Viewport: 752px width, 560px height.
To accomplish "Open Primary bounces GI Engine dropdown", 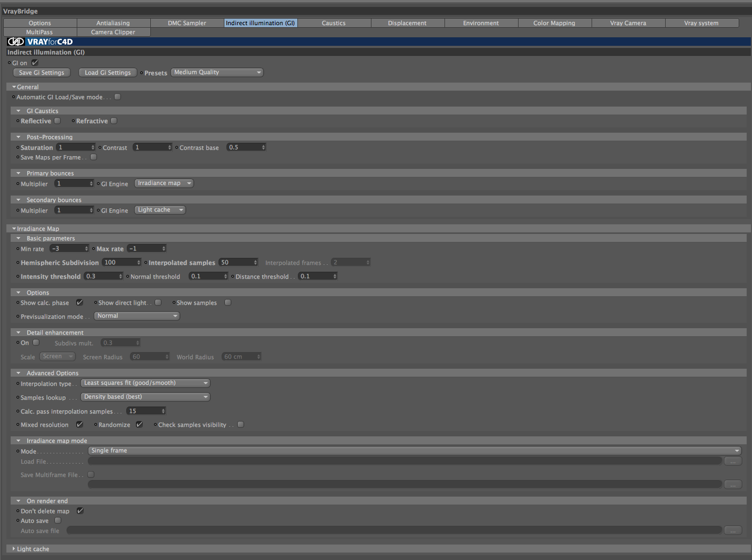I will tap(164, 183).
